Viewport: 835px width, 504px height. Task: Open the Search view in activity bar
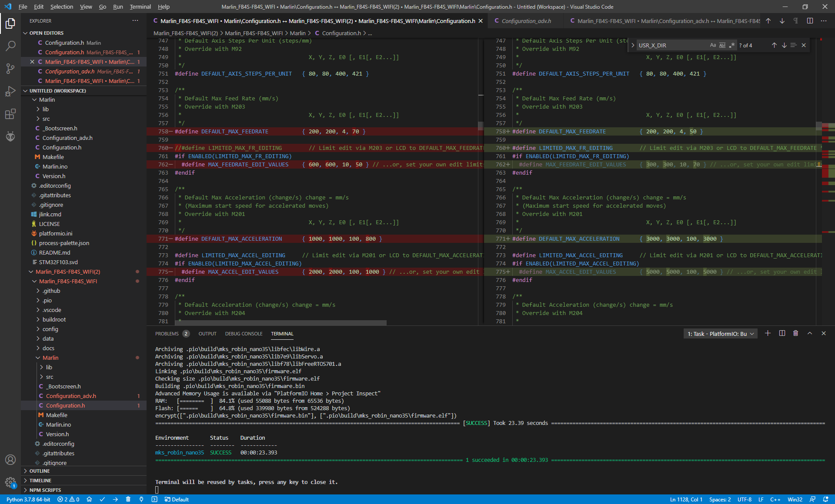tap(10, 46)
